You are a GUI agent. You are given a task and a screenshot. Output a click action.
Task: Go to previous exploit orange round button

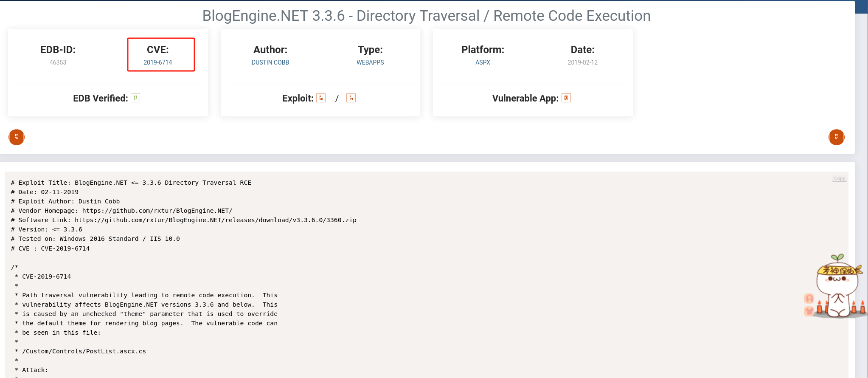pyautogui.click(x=17, y=137)
